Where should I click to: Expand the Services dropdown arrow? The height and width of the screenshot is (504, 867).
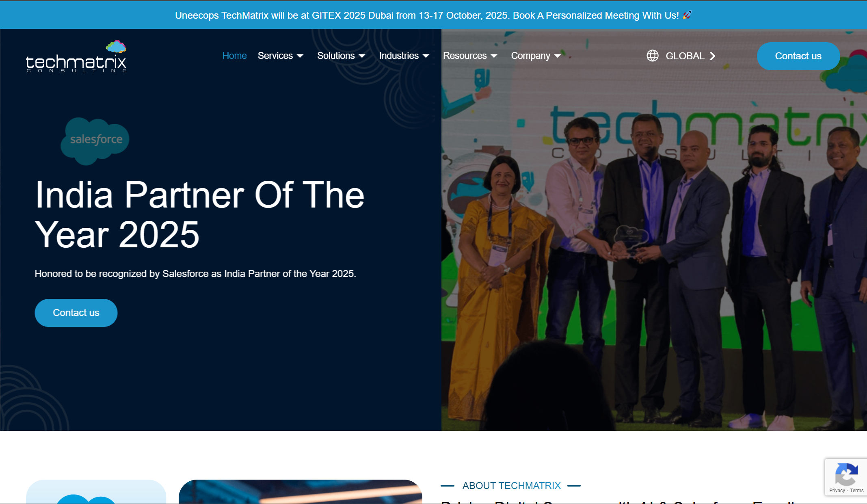tap(300, 56)
